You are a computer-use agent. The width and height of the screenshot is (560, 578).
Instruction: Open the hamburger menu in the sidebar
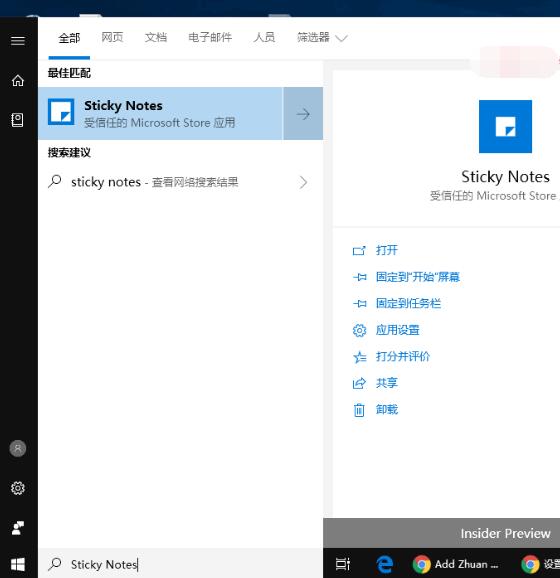click(x=18, y=40)
